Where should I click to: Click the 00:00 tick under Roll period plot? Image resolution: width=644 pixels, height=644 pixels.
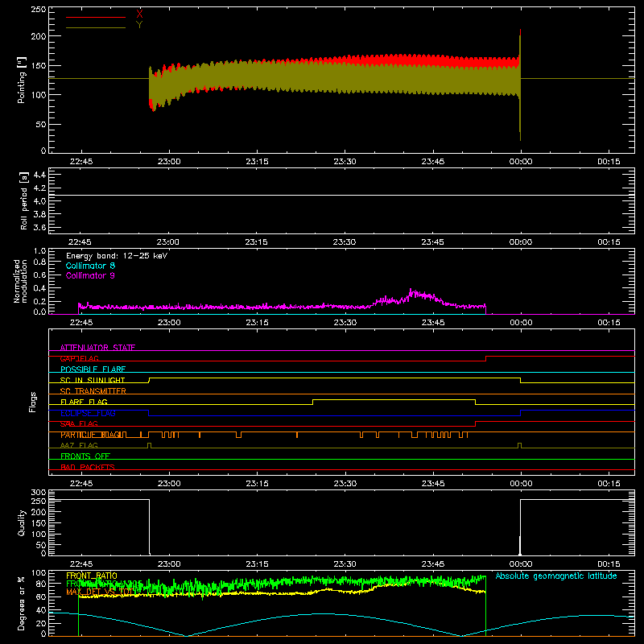click(x=521, y=242)
